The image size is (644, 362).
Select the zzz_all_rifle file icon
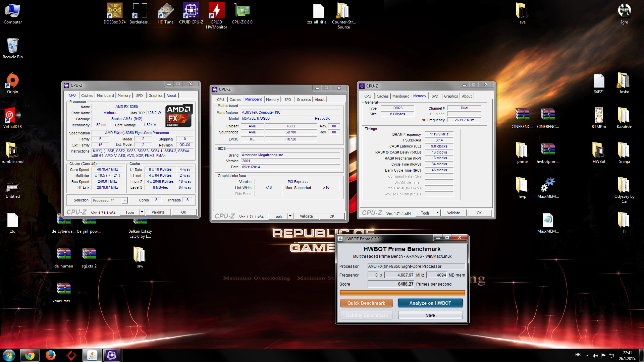[318, 13]
